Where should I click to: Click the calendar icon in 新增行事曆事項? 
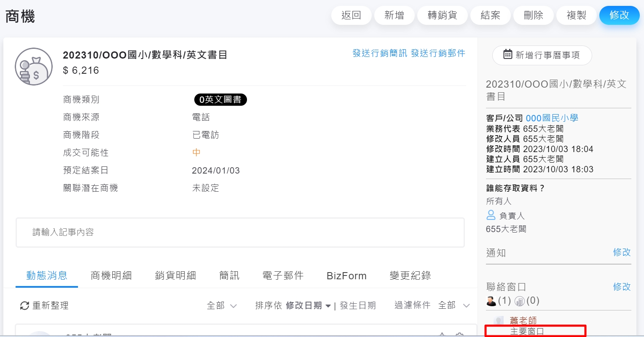(x=507, y=54)
